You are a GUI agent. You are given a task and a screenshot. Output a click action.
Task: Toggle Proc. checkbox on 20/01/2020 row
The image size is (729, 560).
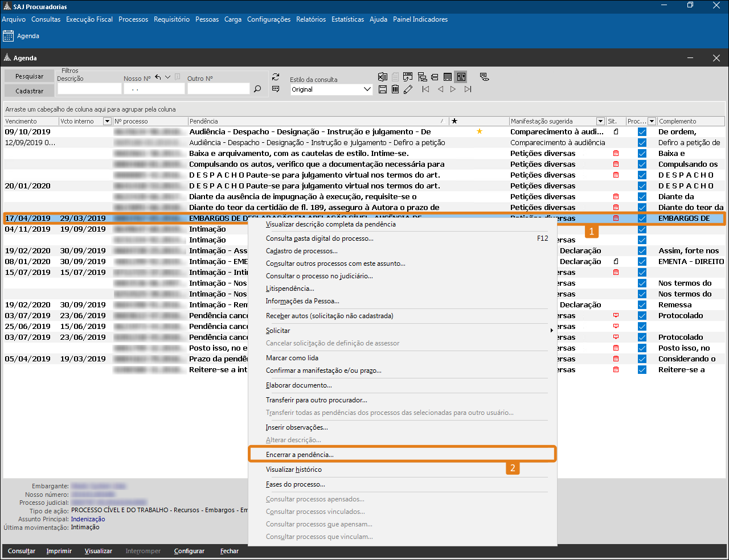tap(642, 186)
